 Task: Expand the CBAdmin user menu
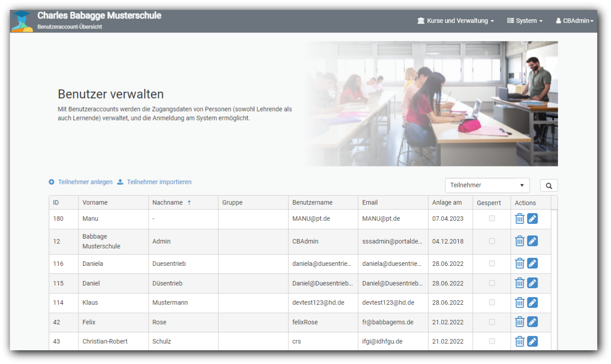pos(574,21)
